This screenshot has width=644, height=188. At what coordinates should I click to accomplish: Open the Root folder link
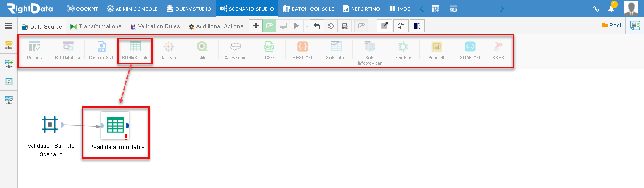pyautogui.click(x=612, y=26)
